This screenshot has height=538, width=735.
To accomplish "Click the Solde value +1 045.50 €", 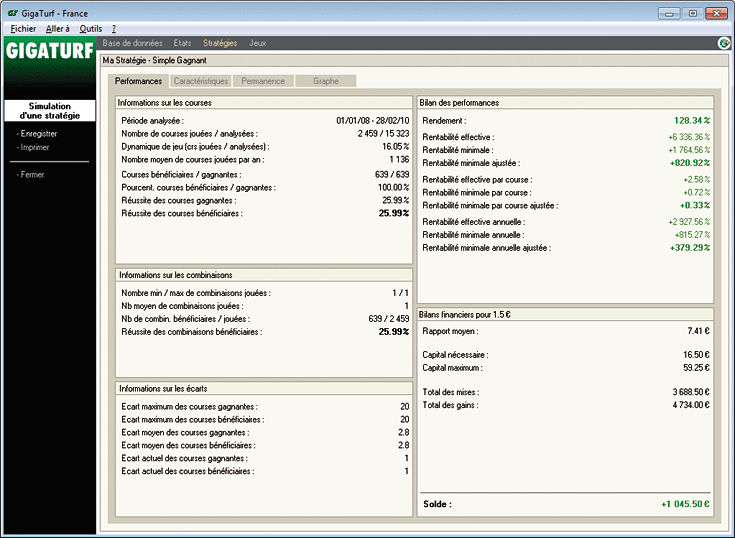I will point(685,504).
